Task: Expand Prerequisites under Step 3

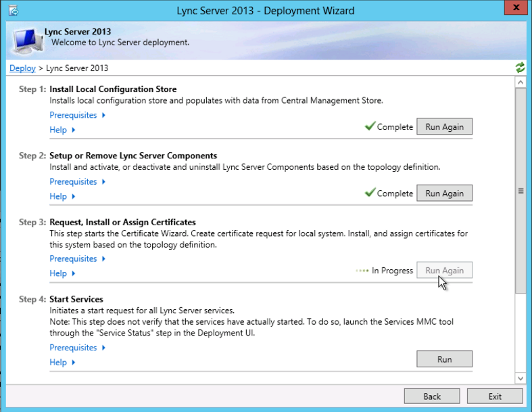Action: [x=77, y=258]
